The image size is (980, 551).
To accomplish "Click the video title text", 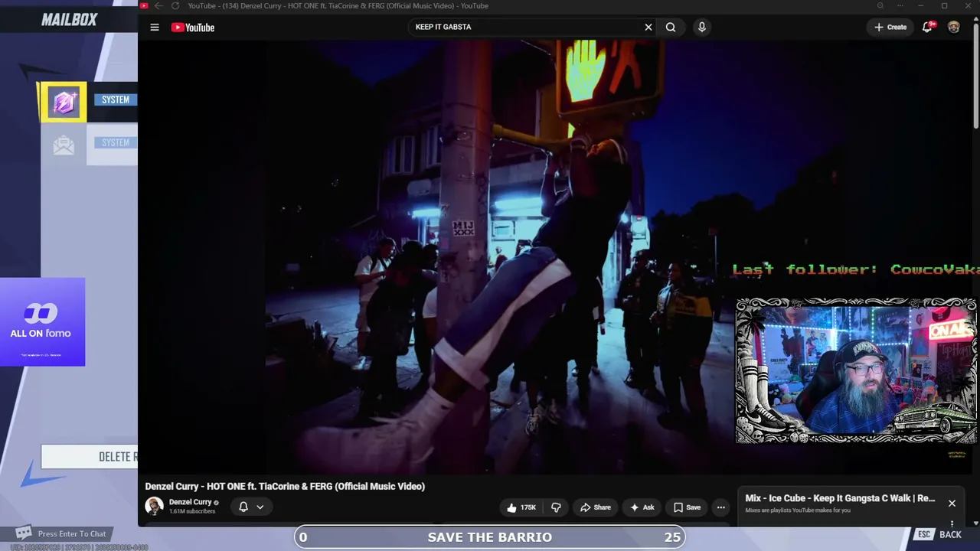I will (x=285, y=487).
